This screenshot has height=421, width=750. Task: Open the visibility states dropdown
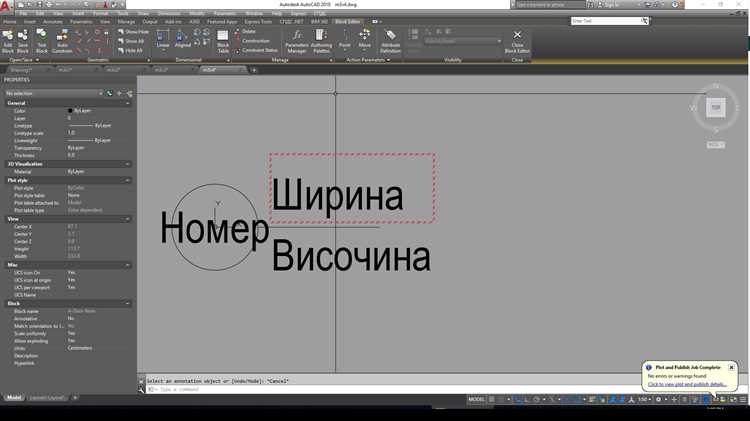click(463, 41)
